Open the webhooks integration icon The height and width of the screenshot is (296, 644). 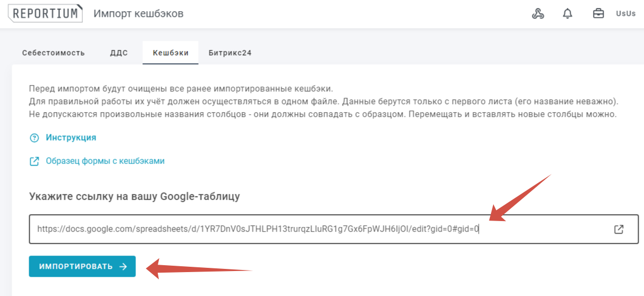538,14
